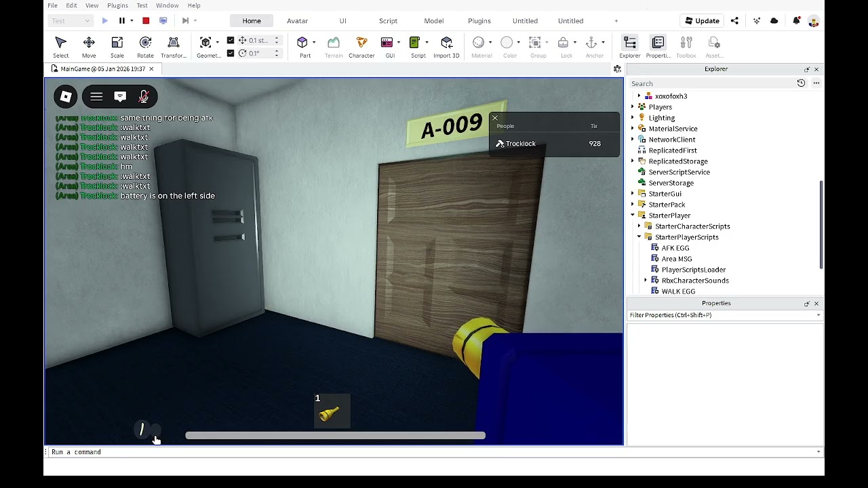The height and width of the screenshot is (488, 868).
Task: Close the MainGame viewport tab
Action: (x=151, y=69)
